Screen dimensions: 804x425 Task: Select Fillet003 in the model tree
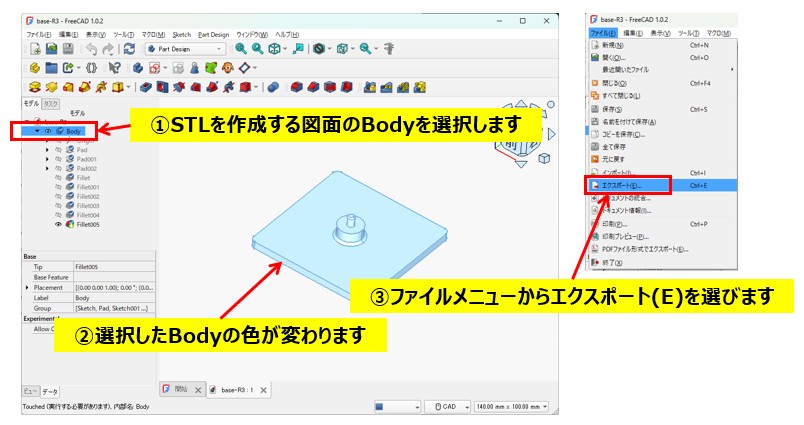[88, 205]
